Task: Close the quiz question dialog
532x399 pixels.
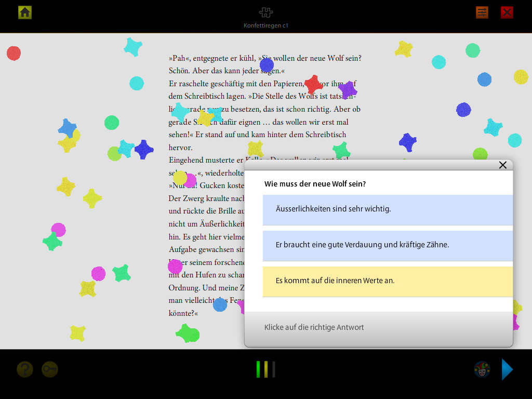Action: pos(502,165)
